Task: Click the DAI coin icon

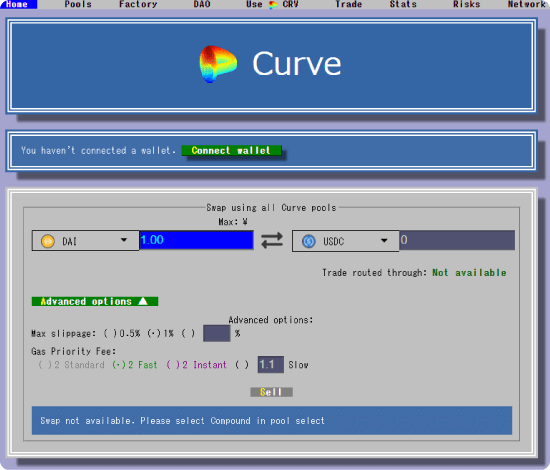Action: [48, 241]
